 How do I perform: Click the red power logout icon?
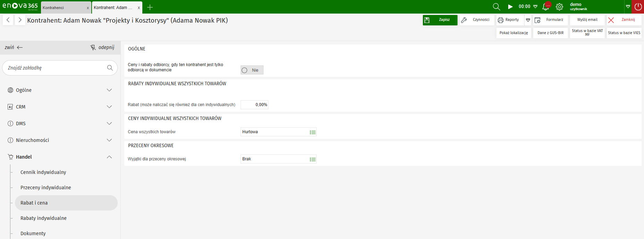tap(638, 7)
